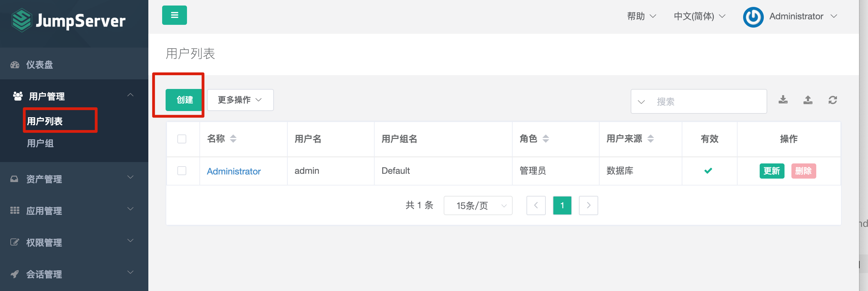Click the JumpServer logo
Viewport: 868px width, 291px height.
(69, 20)
